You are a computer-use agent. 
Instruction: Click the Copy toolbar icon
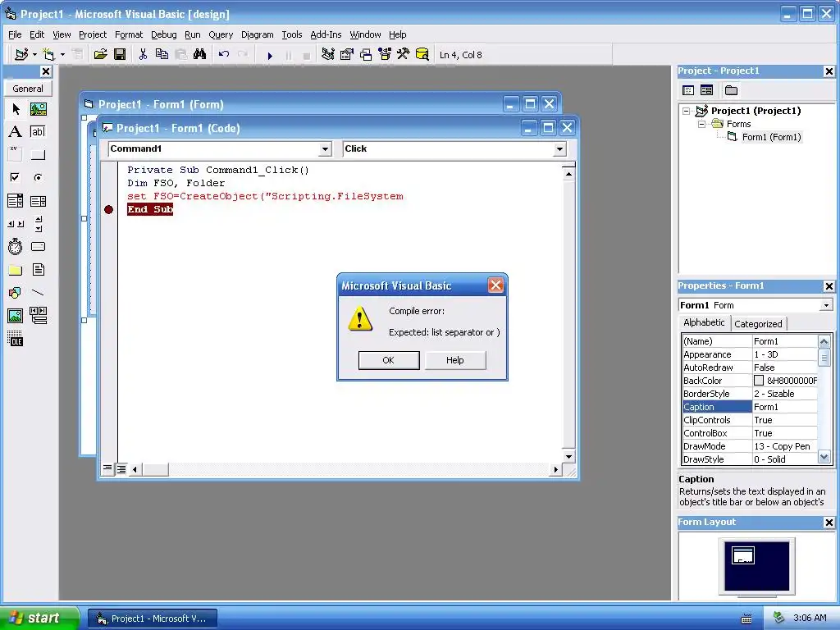[x=162, y=55]
